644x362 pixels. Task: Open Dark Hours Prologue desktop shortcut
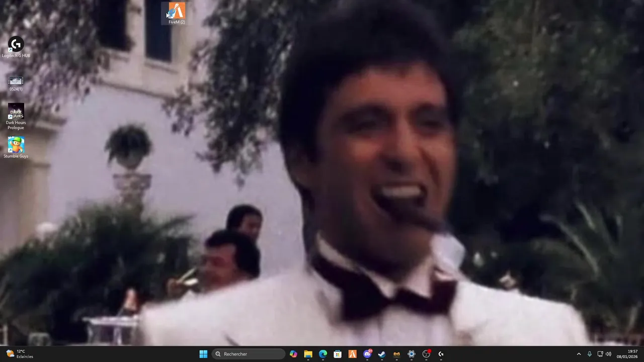click(x=16, y=117)
